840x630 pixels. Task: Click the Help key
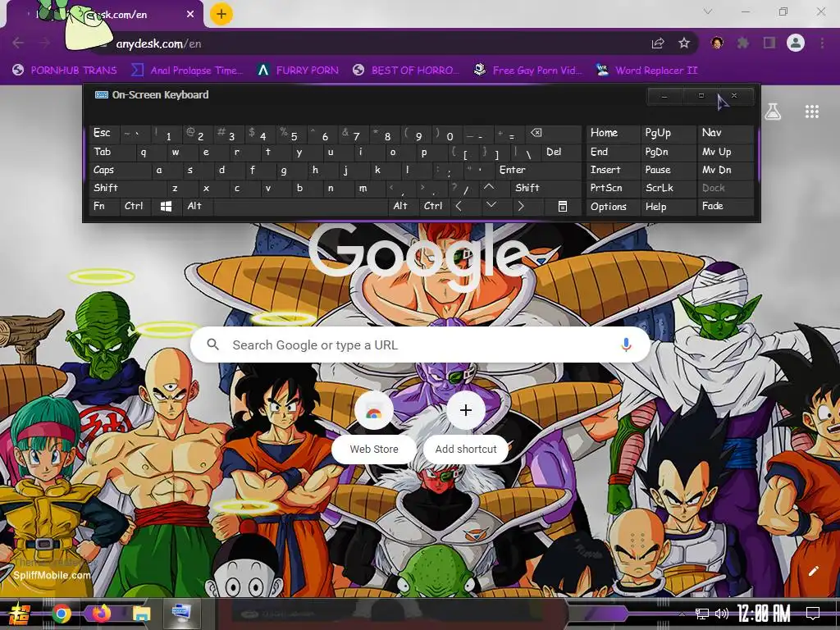[668, 207]
